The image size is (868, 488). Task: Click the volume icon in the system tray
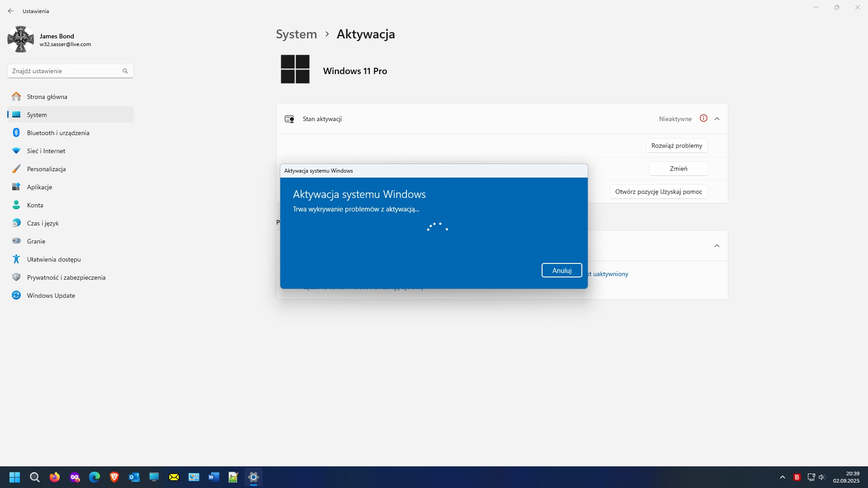point(822,477)
